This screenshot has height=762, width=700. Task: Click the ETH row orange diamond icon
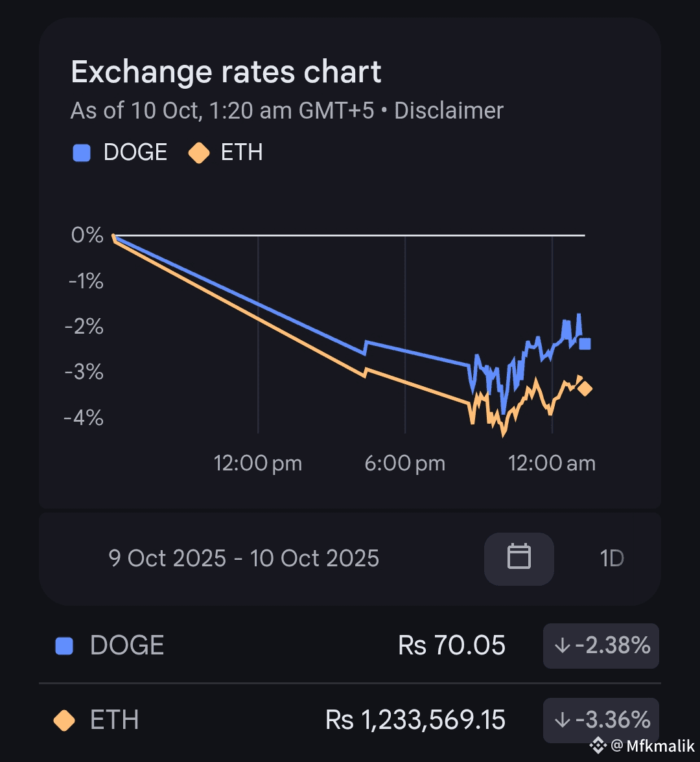pos(64,720)
